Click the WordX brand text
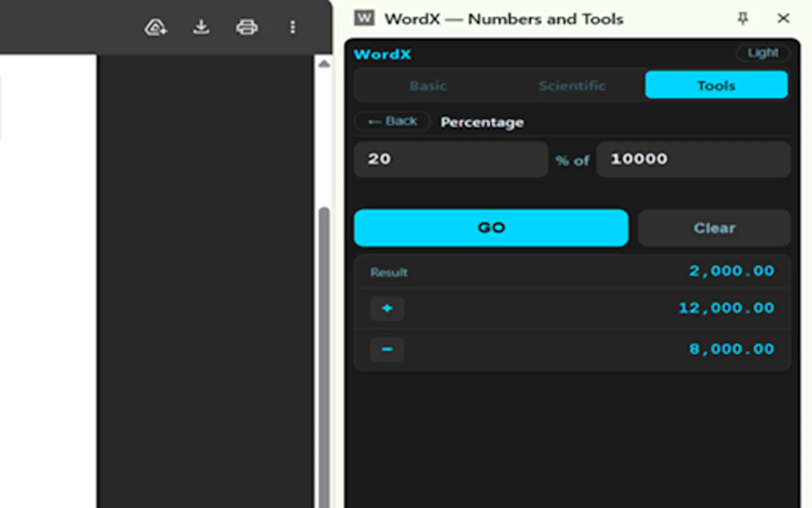 (x=382, y=54)
